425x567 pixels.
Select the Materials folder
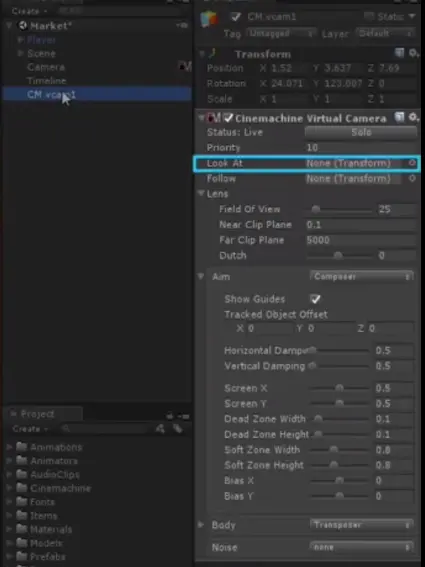[x=51, y=529]
